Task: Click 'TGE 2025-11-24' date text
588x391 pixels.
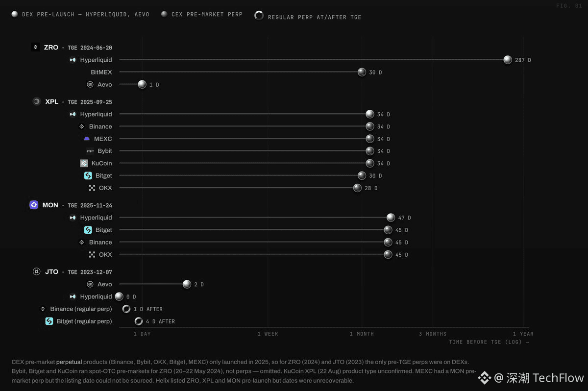Action: point(90,205)
